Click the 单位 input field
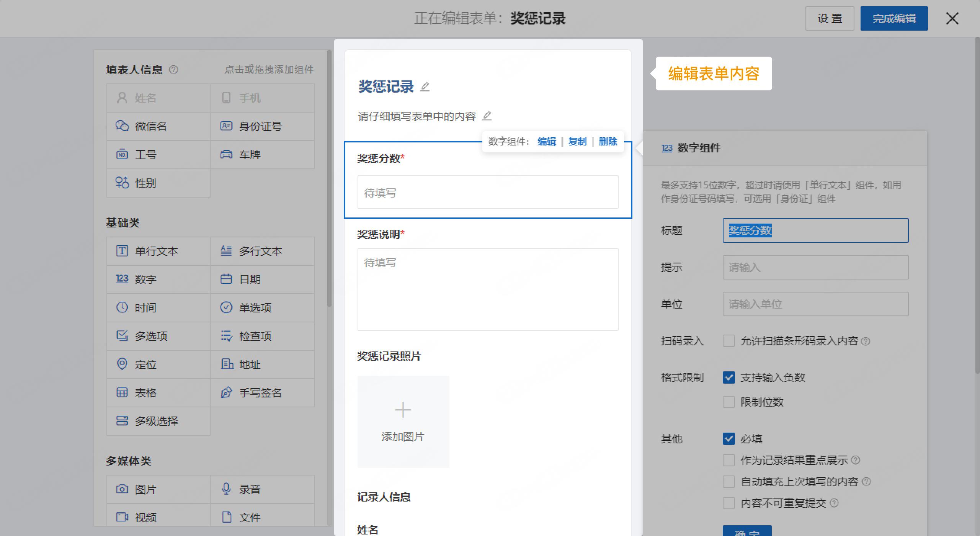This screenshot has width=980, height=536. 815,304
